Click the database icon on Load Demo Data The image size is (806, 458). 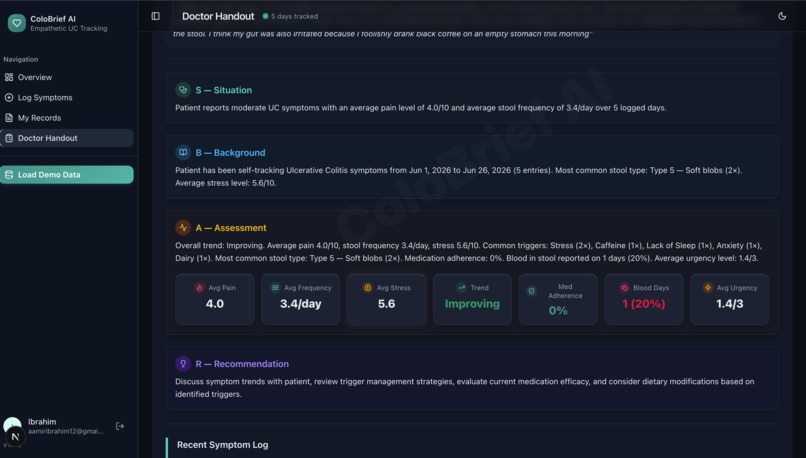pos(9,175)
